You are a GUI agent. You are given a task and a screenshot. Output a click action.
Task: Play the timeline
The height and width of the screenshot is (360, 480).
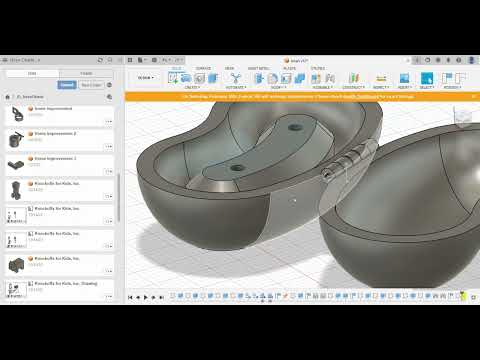(146, 297)
